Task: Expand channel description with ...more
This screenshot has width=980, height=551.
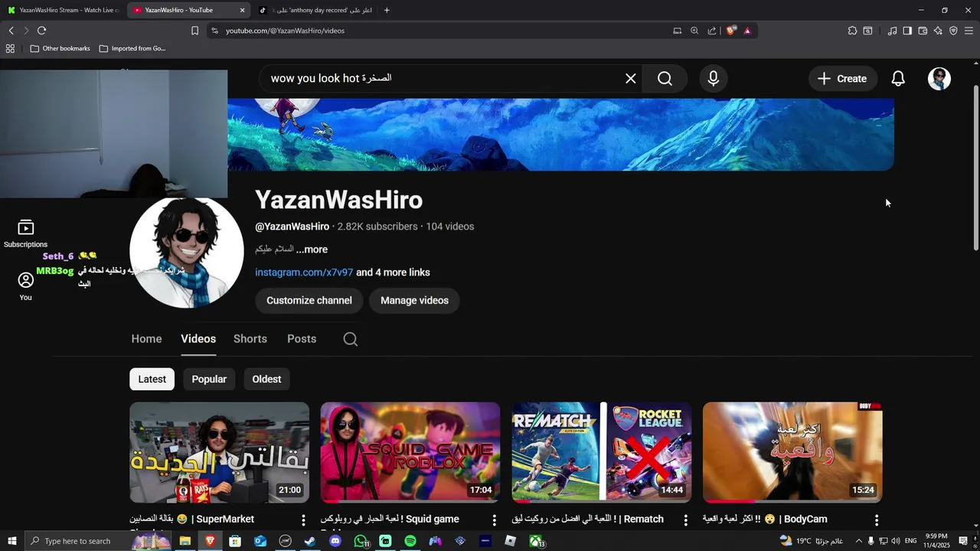Action: pos(312,249)
